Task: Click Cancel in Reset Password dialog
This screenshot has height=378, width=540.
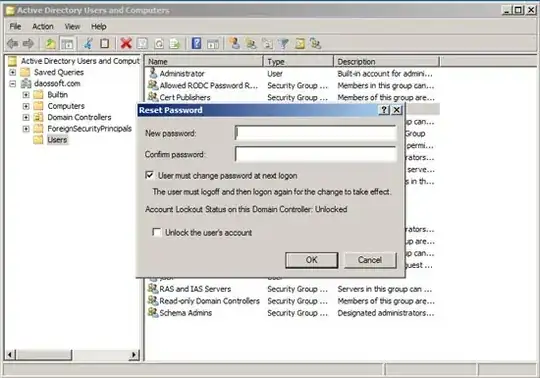Action: [x=370, y=260]
